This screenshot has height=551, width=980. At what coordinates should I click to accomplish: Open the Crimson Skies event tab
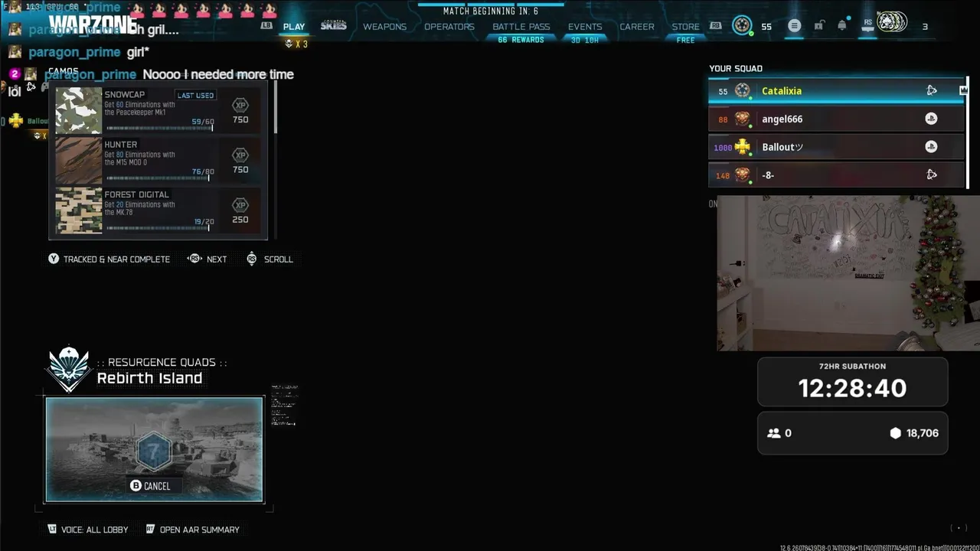coord(334,26)
